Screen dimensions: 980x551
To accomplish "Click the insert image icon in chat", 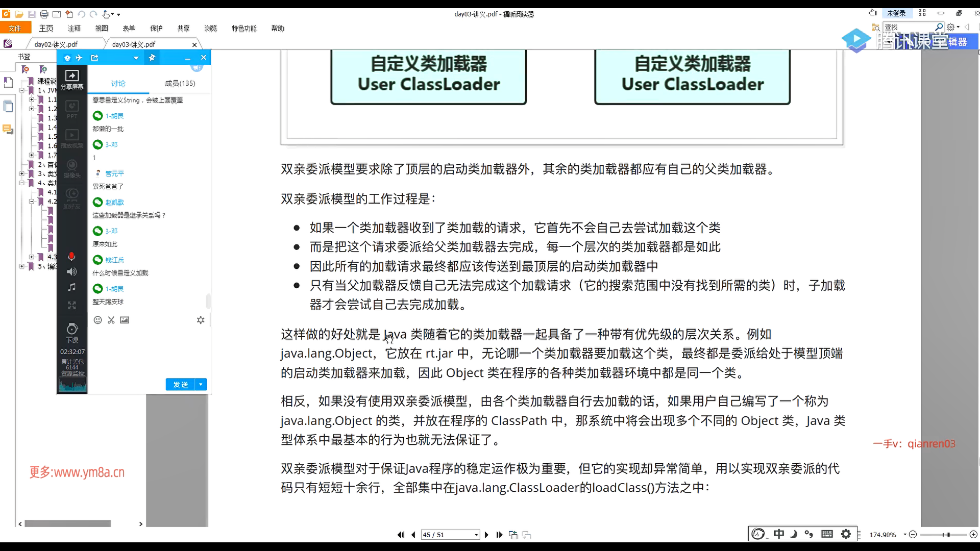I will [125, 320].
